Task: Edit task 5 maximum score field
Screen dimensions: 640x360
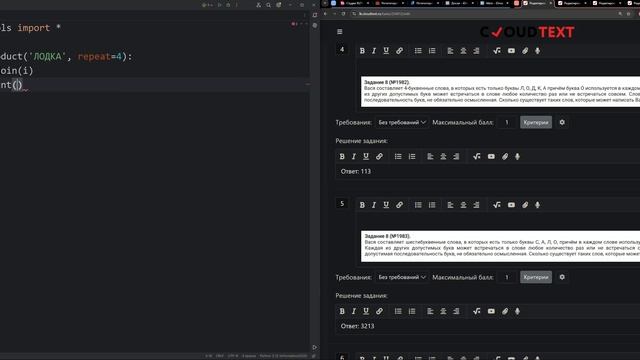Action: coord(507,277)
